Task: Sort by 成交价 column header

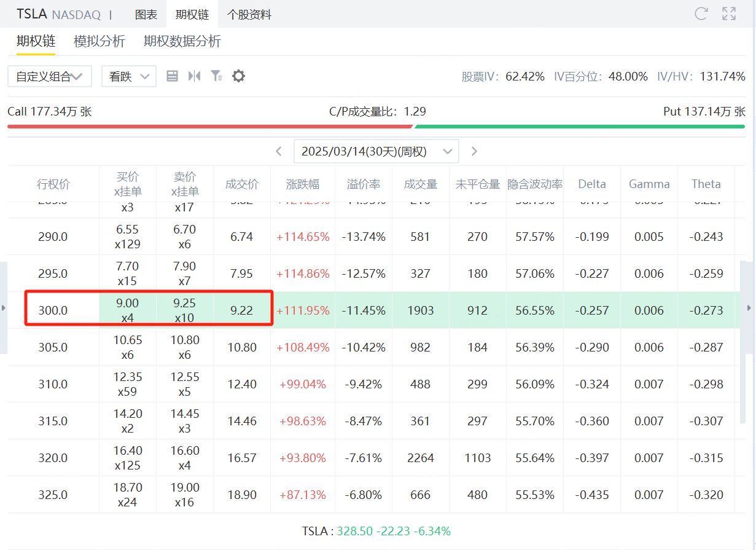Action: [x=242, y=184]
